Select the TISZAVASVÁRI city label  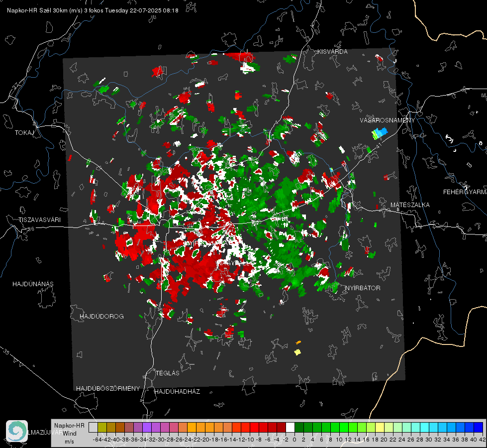click(39, 220)
